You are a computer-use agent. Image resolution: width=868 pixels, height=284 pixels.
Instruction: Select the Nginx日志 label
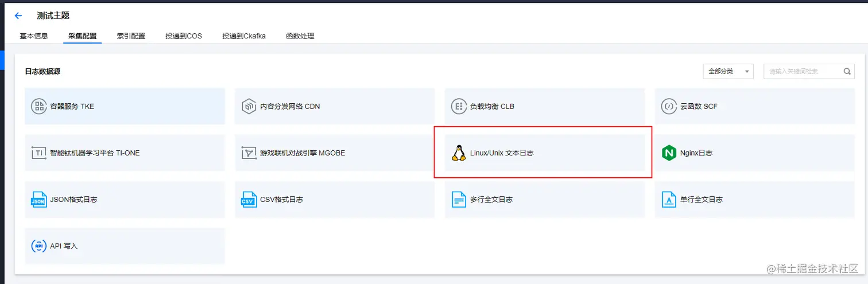click(696, 153)
